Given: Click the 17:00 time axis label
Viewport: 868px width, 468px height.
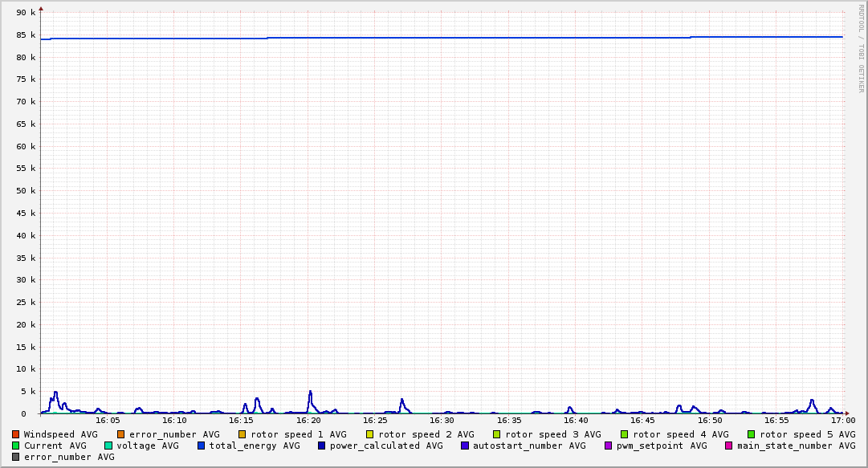Looking at the screenshot, I should [x=842, y=420].
